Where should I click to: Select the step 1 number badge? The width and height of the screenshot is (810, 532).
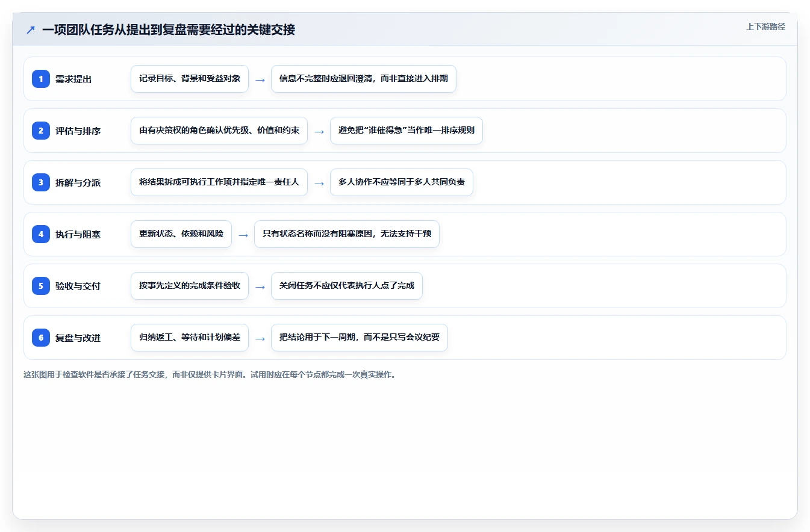[x=41, y=79]
